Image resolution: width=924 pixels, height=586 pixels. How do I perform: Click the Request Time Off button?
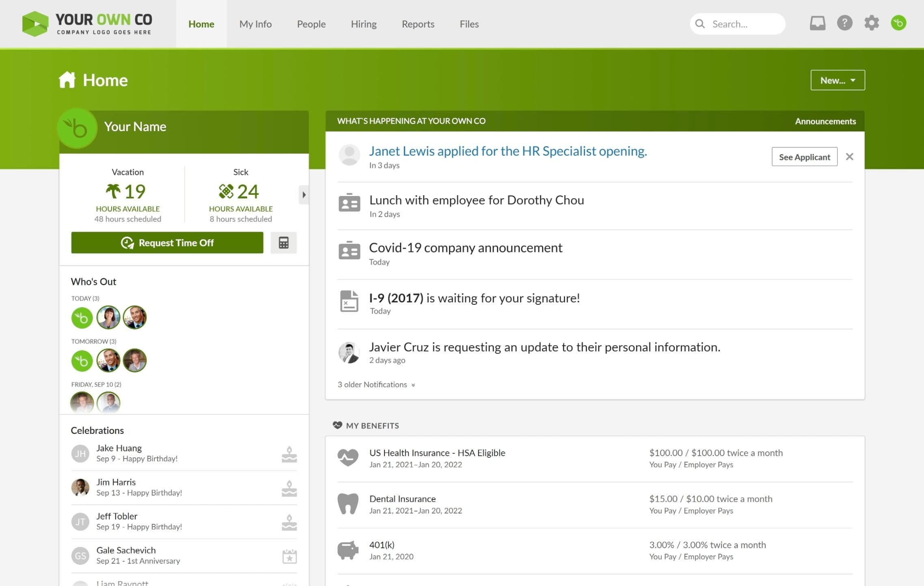click(167, 243)
